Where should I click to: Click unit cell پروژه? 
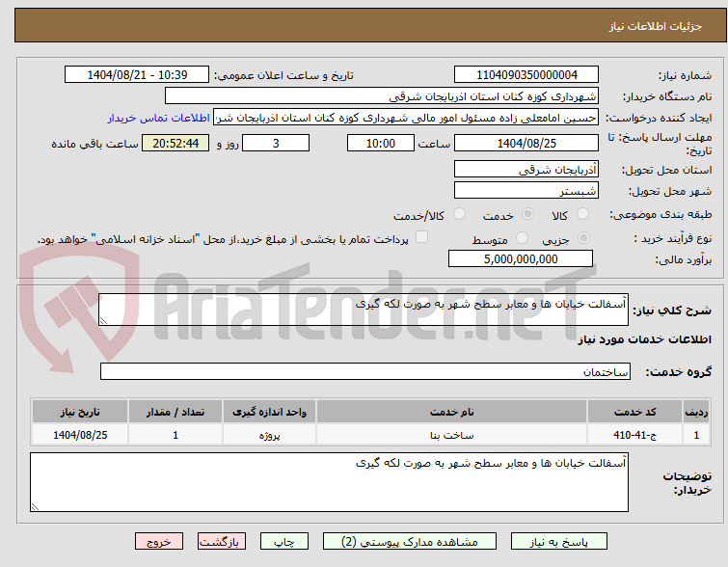269,435
